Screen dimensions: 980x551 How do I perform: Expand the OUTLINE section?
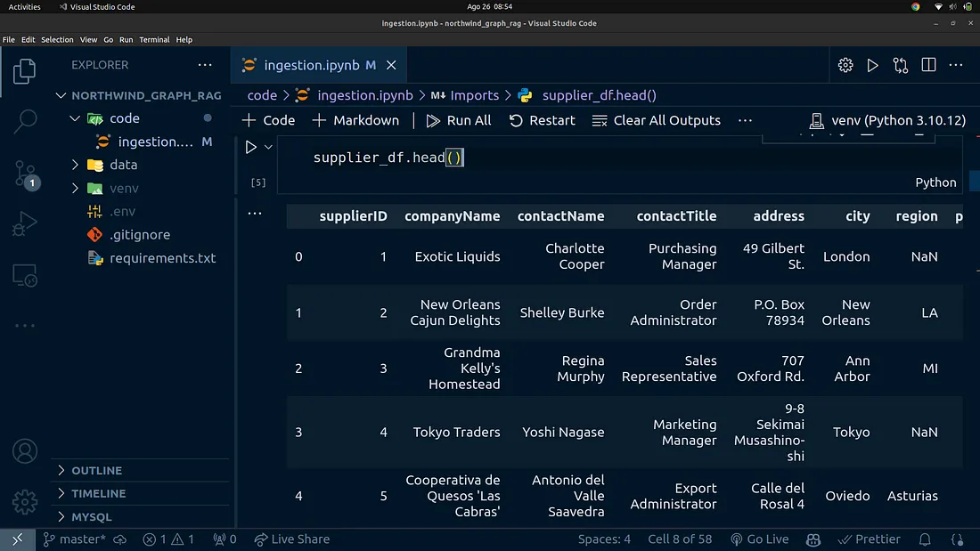tap(96, 470)
